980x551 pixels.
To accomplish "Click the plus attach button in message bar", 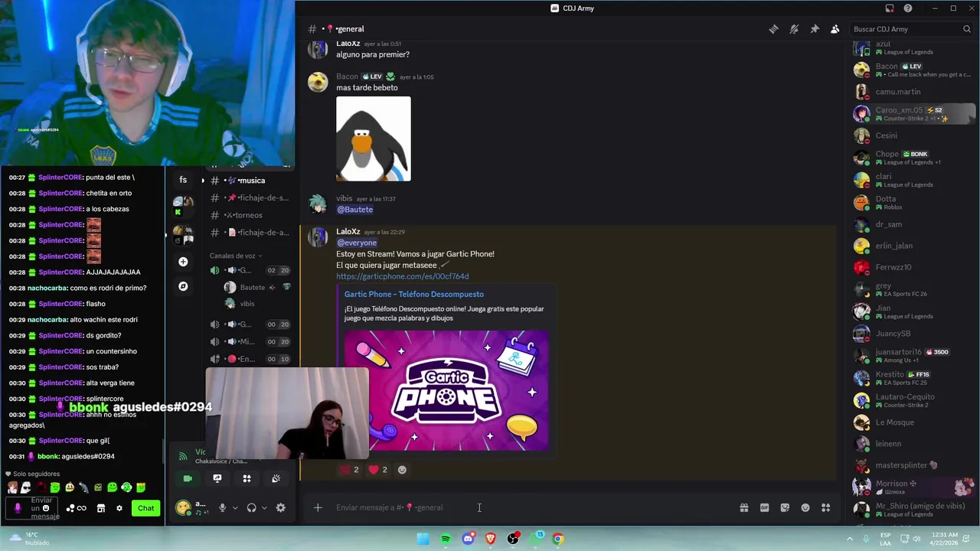I will click(x=318, y=507).
